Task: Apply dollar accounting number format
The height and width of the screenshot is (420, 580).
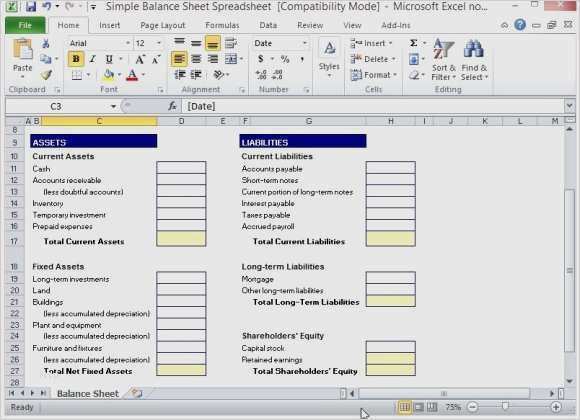Action: tap(261, 59)
